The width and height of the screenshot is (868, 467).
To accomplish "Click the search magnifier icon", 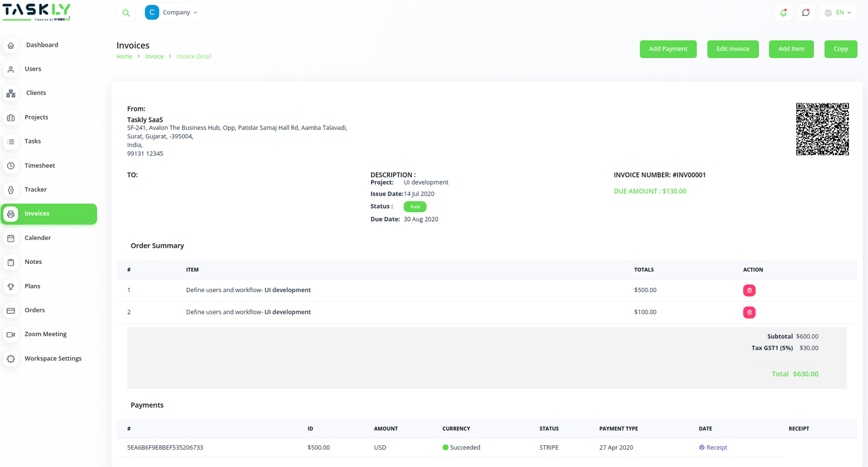I will pyautogui.click(x=126, y=12).
